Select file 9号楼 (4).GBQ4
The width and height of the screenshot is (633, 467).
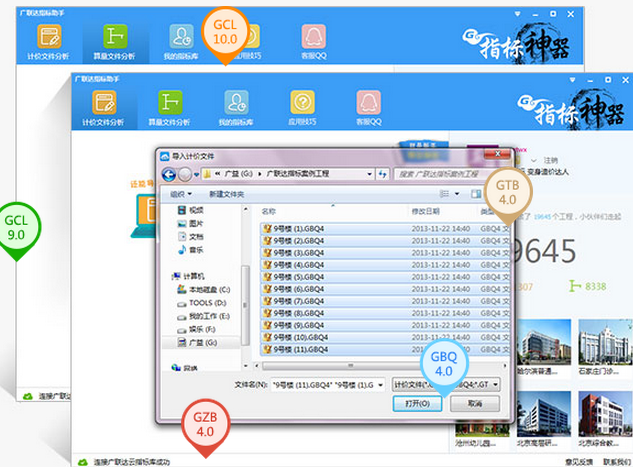point(385,265)
